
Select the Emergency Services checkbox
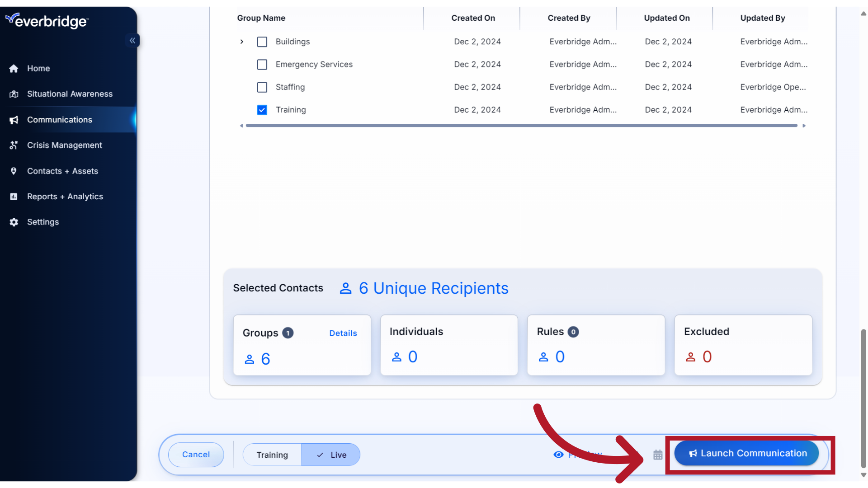[x=262, y=64]
